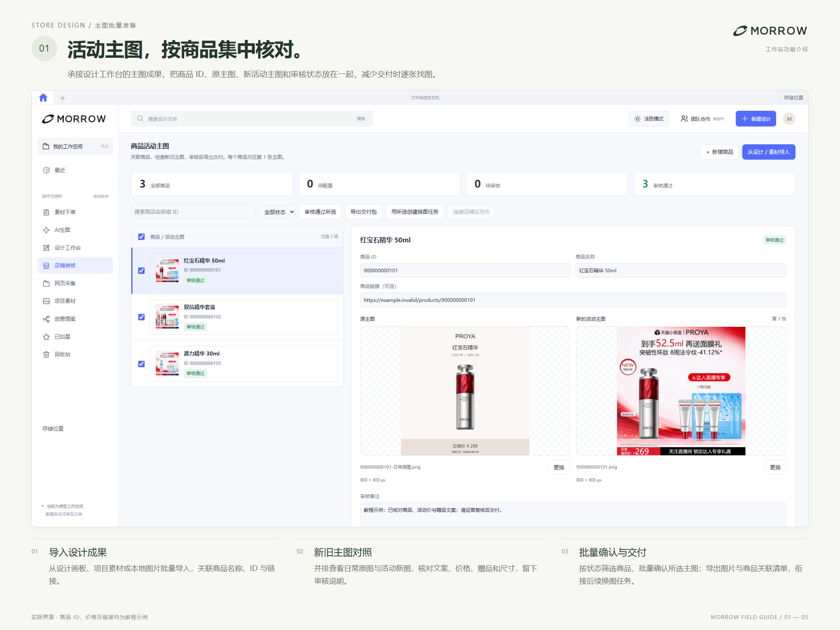This screenshot has height=630, width=840.
Task: Click 新增商品 button
Action: (720, 152)
